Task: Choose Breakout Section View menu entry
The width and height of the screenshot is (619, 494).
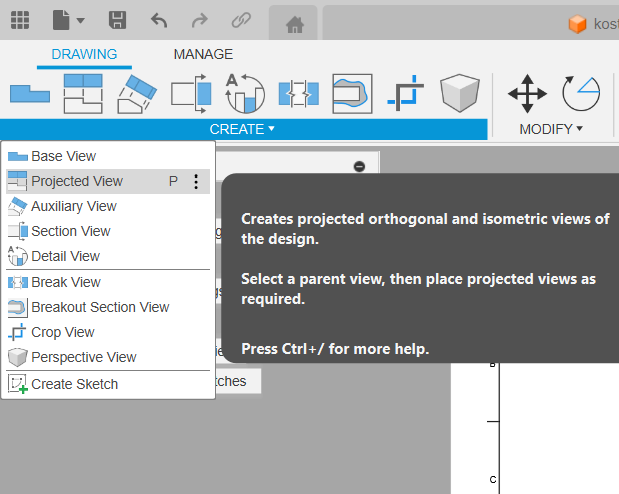Action: (100, 307)
